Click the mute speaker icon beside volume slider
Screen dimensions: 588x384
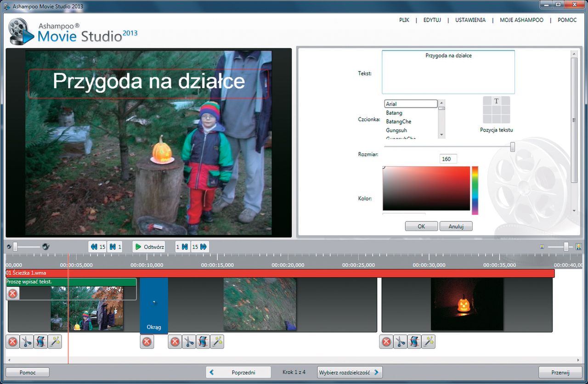coord(9,247)
